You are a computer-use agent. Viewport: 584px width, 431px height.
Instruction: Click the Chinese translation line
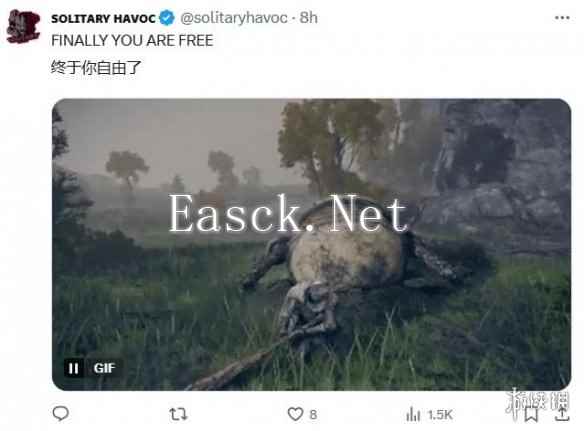[x=96, y=67]
